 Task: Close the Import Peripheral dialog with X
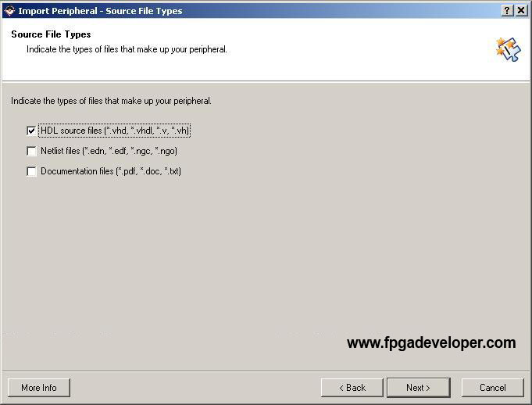coord(521,10)
